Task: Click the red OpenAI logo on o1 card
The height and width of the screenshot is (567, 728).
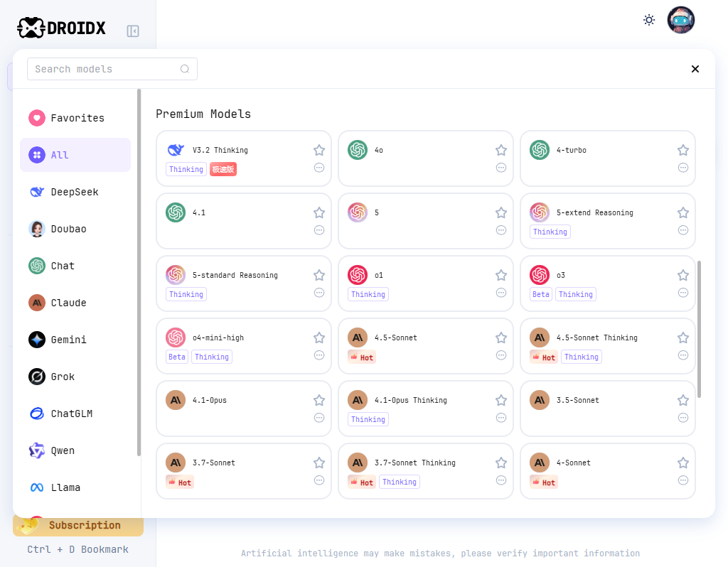Action: click(x=358, y=275)
